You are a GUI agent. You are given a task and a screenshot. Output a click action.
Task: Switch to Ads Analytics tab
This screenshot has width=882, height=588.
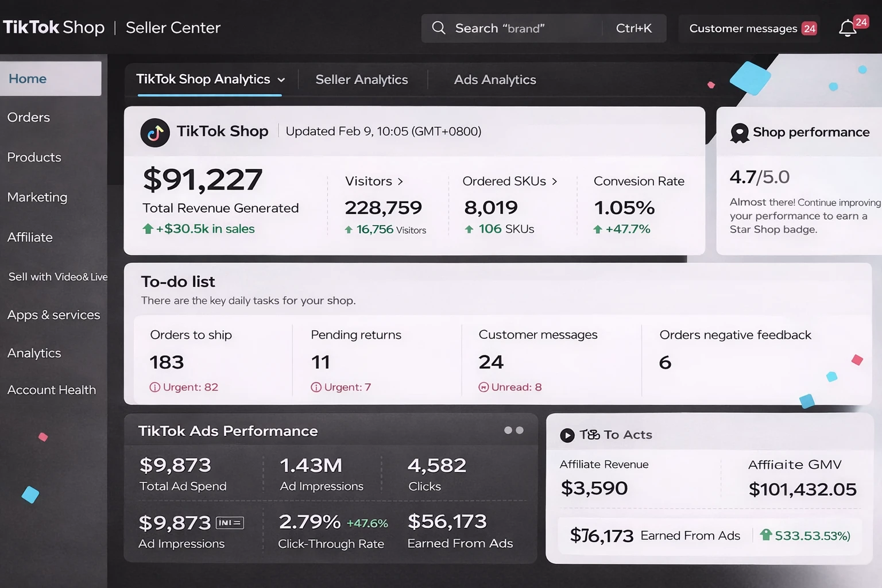[495, 80]
